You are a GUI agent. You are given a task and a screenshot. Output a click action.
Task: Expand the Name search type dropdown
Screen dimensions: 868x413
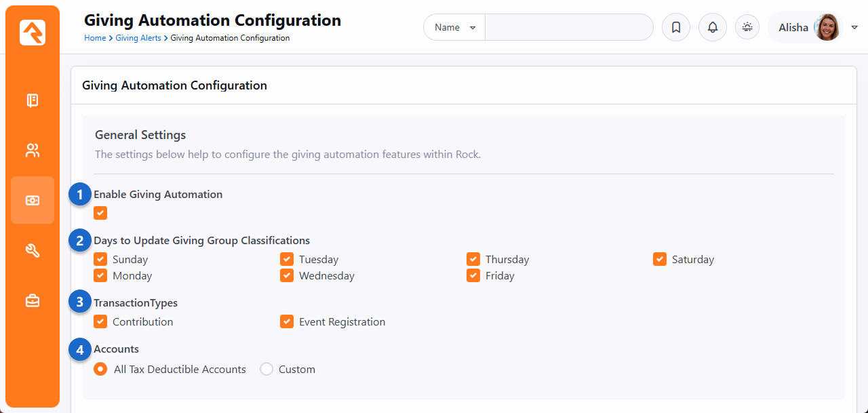click(x=454, y=28)
